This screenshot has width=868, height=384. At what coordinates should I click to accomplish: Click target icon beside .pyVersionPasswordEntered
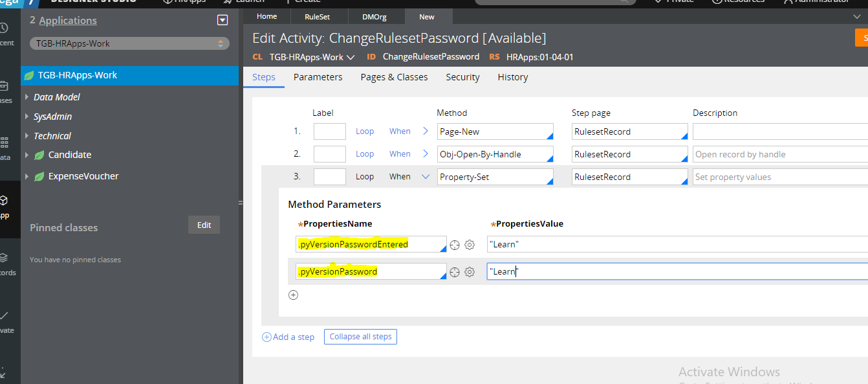tap(455, 245)
